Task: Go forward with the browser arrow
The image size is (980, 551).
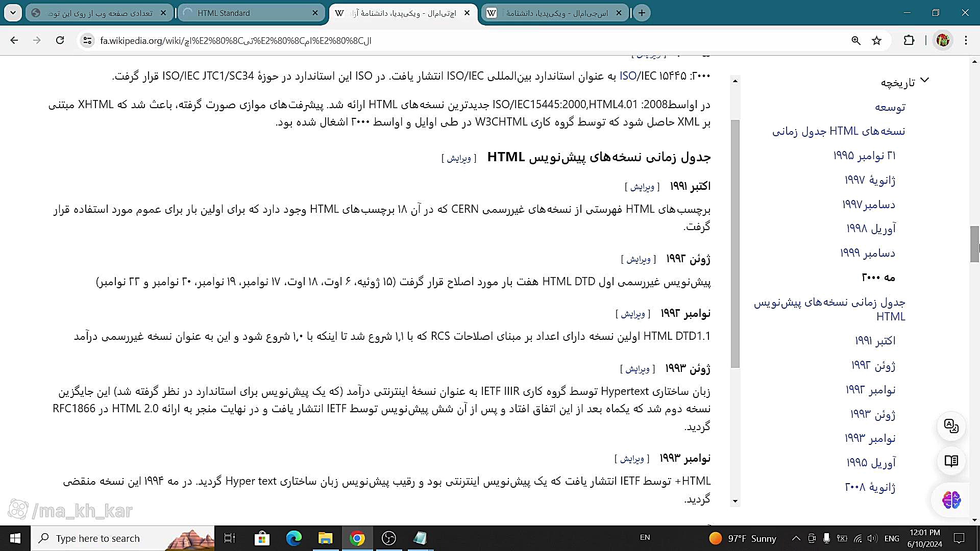Action: [37, 40]
